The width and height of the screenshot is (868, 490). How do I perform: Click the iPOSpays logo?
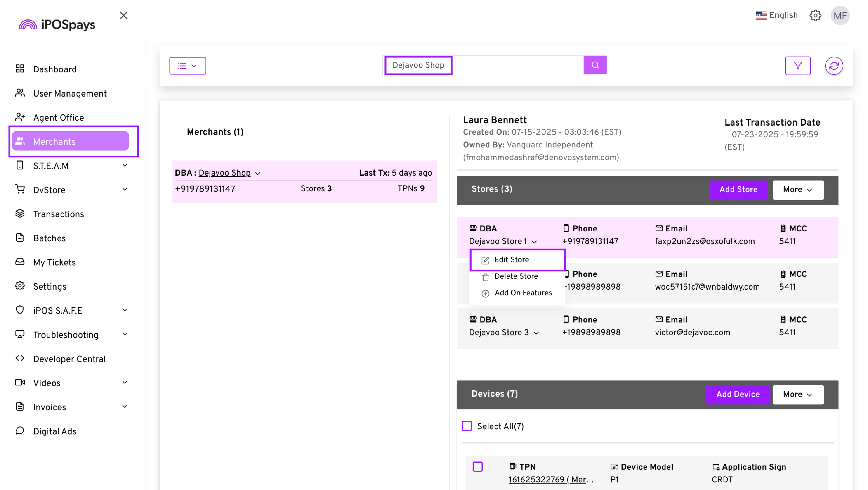pos(57,25)
